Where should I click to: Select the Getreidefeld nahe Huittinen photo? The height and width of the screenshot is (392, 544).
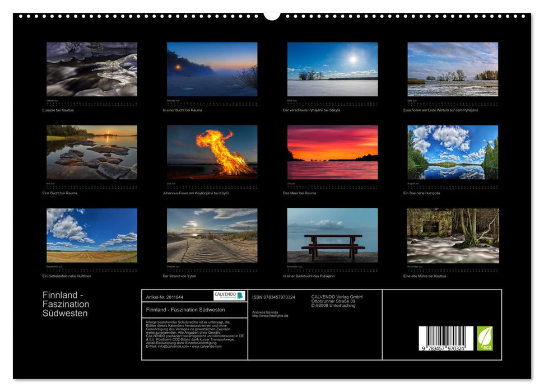pos(92,235)
